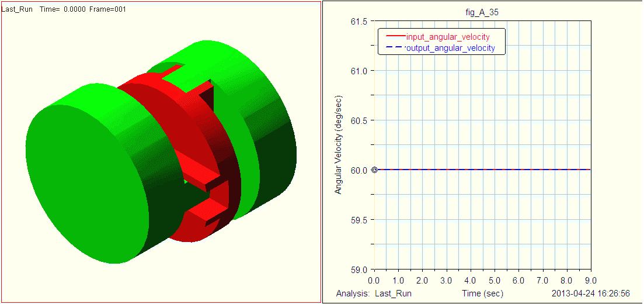The width and height of the screenshot is (644, 304).
Task: Click the Angular Velocity (deg/sec) axis label
Action: point(338,145)
